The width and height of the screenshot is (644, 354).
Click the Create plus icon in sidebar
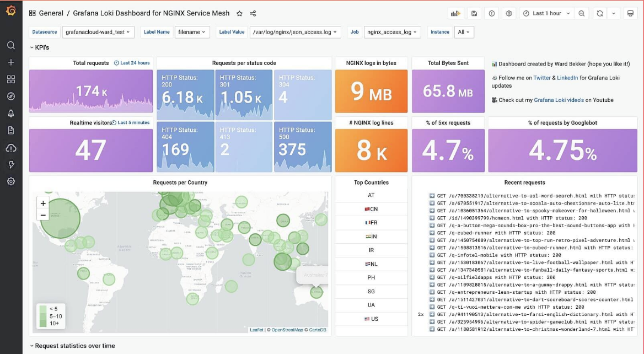pyautogui.click(x=11, y=62)
